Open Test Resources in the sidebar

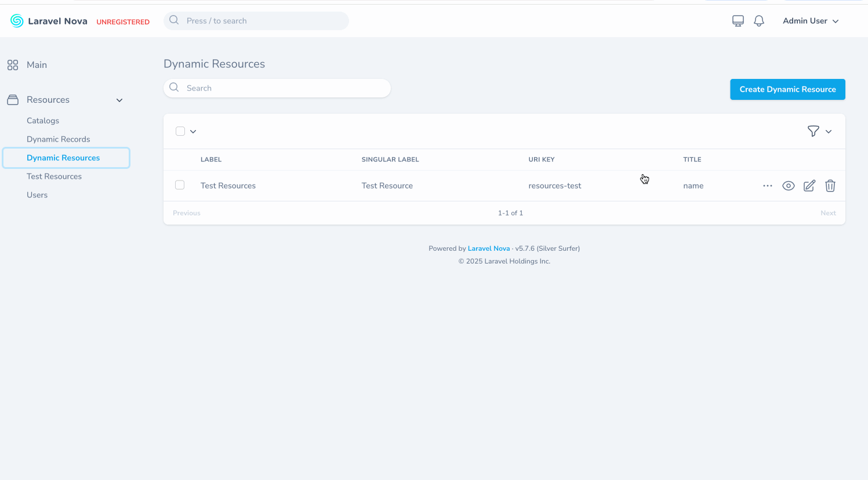pyautogui.click(x=54, y=176)
